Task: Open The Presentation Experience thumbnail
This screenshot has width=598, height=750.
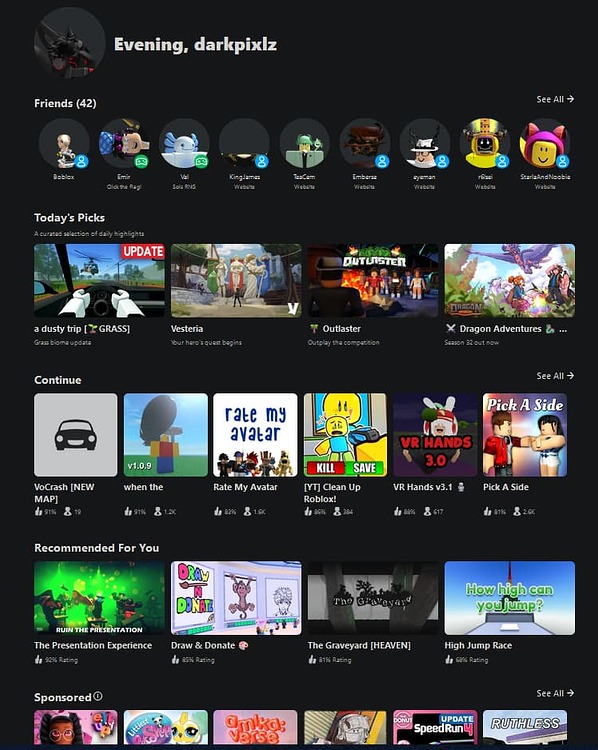Action: point(100,598)
